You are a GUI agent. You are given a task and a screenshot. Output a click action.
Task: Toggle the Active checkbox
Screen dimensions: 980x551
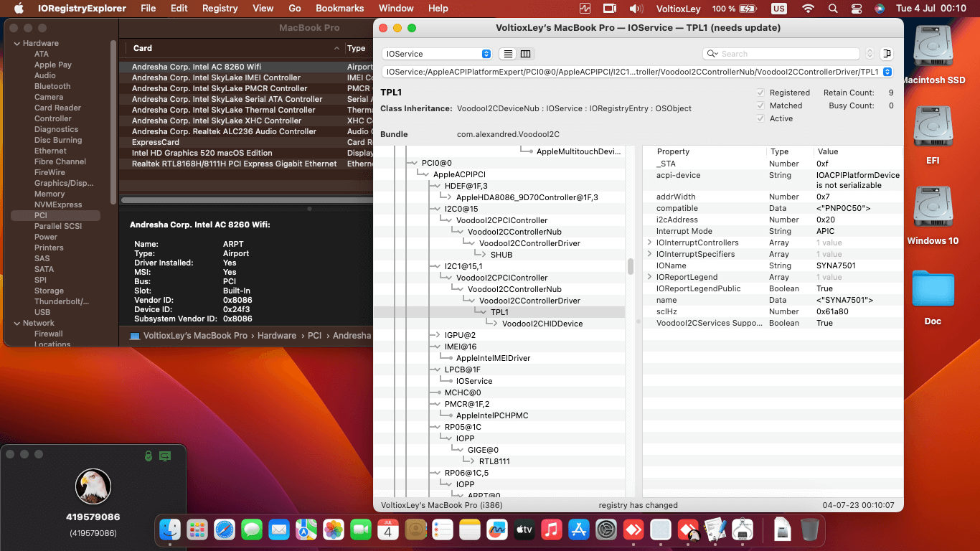click(x=760, y=118)
